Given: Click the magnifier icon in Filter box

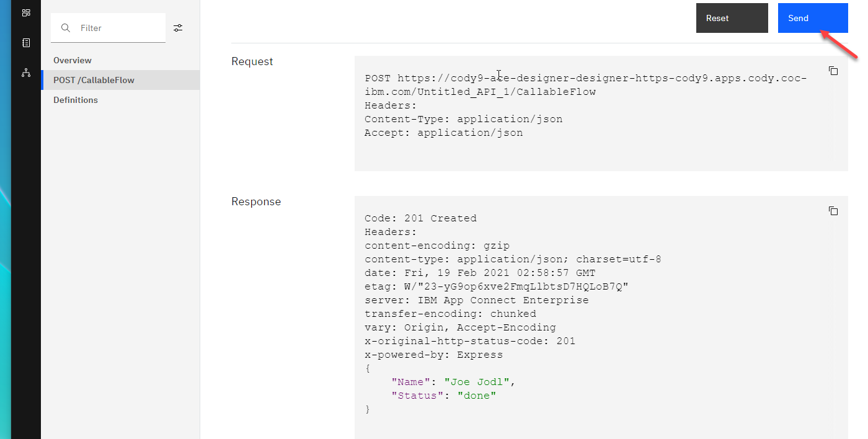Looking at the screenshot, I should click(66, 28).
